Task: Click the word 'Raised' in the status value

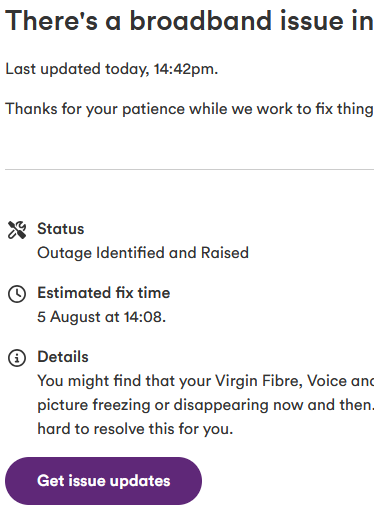Action: point(225,253)
